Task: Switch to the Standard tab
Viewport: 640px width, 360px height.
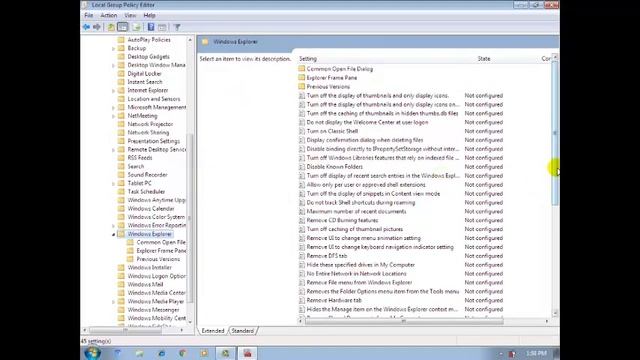Action: tap(242, 331)
